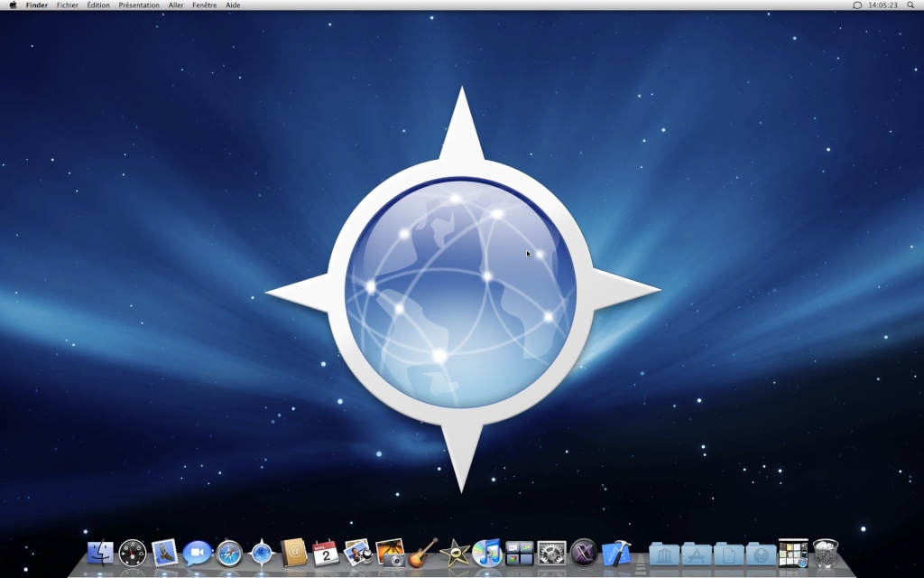Launch iCal calendar showing 2
This screenshot has height=578, width=924.
tap(326, 554)
